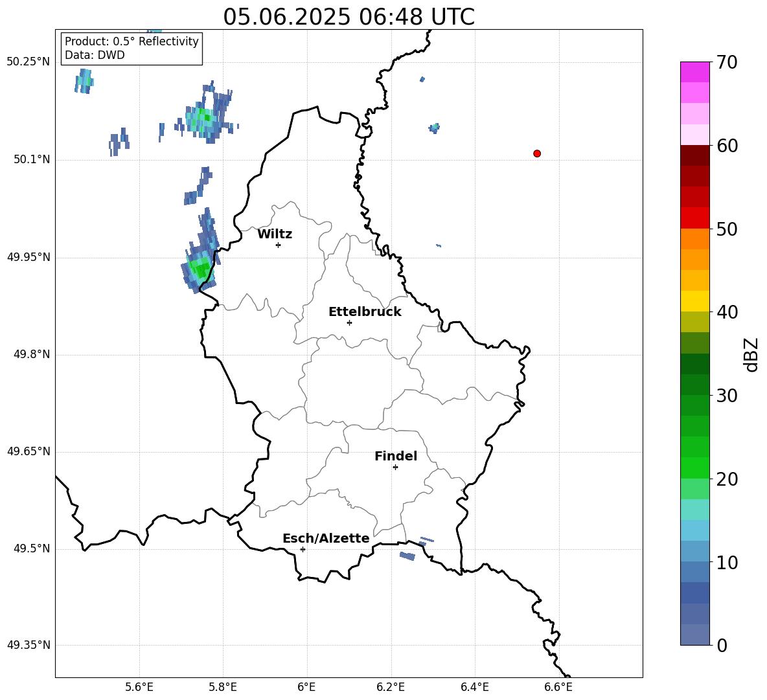Click the 60 tick label on colorbar
The image size is (767, 700).
tap(727, 146)
